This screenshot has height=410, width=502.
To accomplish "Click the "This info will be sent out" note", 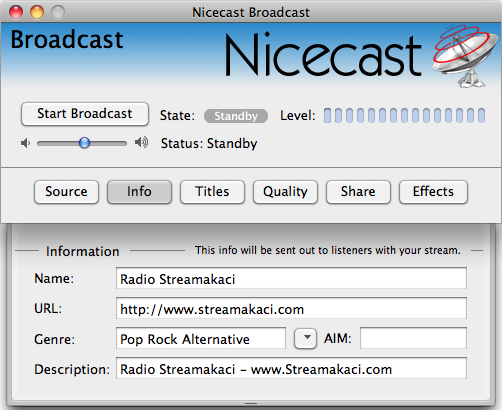I will (328, 250).
